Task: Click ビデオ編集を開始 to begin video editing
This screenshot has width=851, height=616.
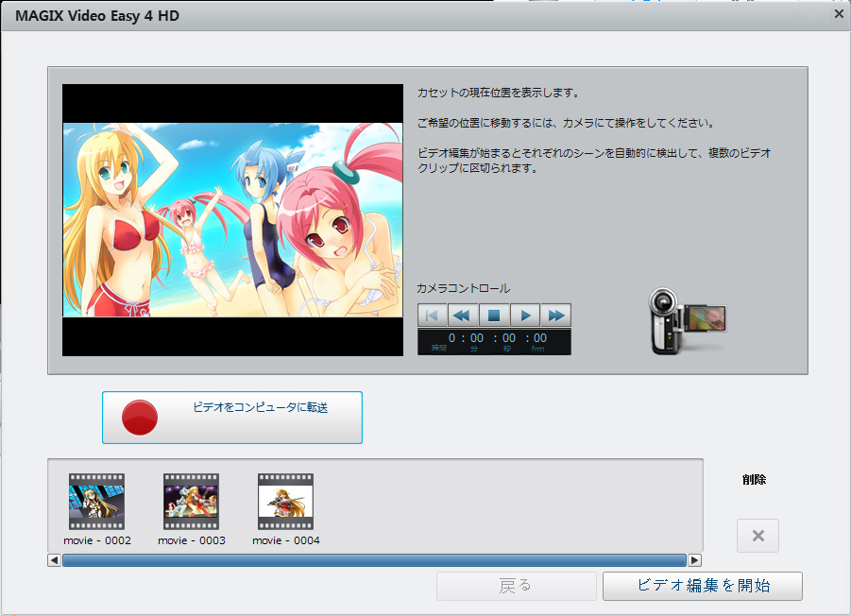Action: coord(703,586)
